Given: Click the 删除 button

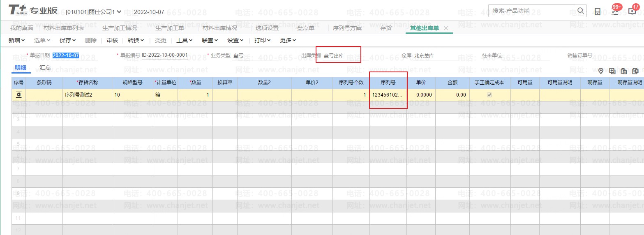Looking at the screenshot, I should pyautogui.click(x=91, y=40).
